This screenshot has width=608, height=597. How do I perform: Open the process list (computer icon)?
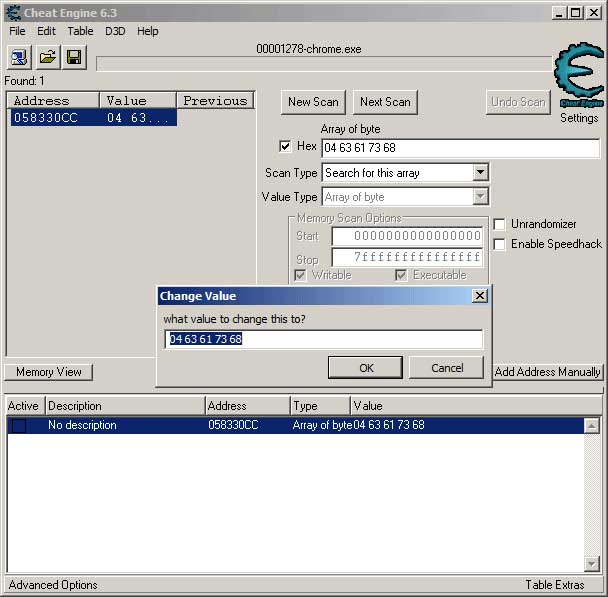coord(19,57)
